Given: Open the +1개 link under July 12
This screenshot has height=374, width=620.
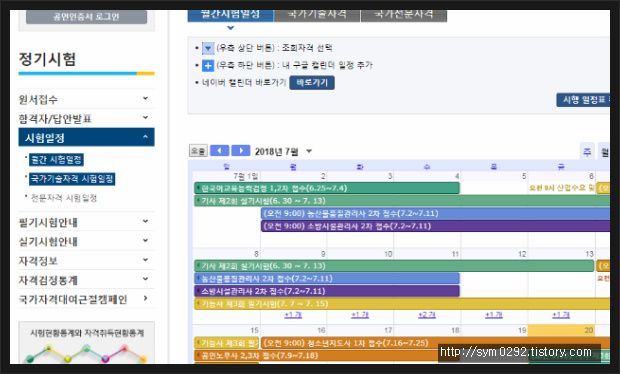Looking at the screenshot, I should point(494,315).
